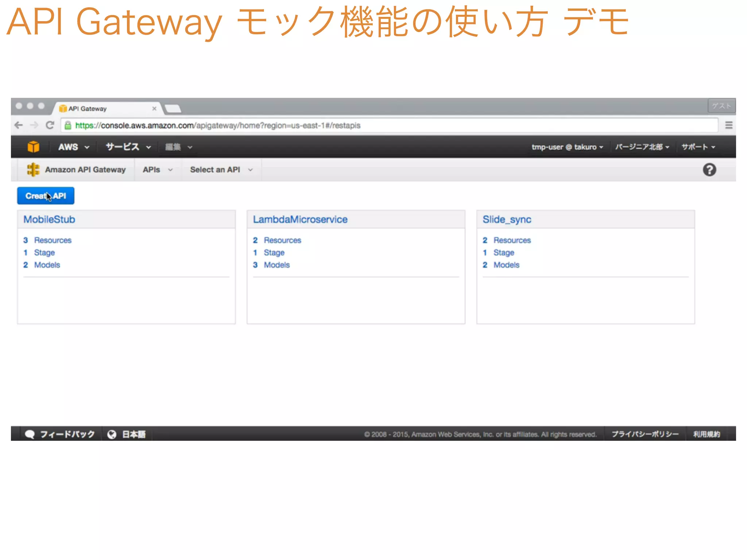The image size is (747, 560).
Task: Click the feedback speech bubble icon
Action: [x=30, y=434]
